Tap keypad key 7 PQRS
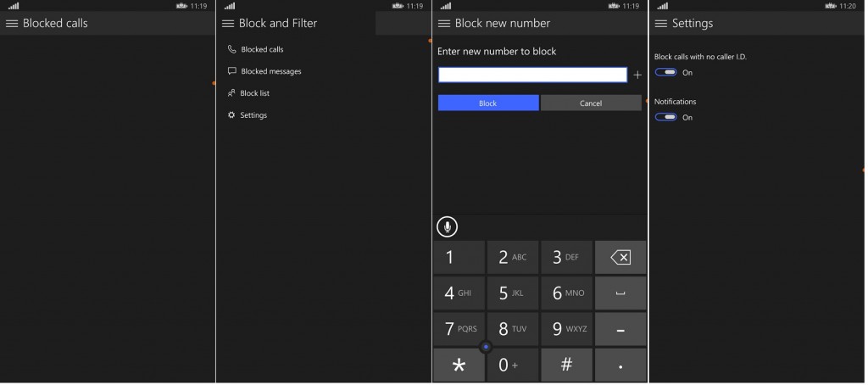Image resolution: width=868 pixels, height=385 pixels. point(459,329)
